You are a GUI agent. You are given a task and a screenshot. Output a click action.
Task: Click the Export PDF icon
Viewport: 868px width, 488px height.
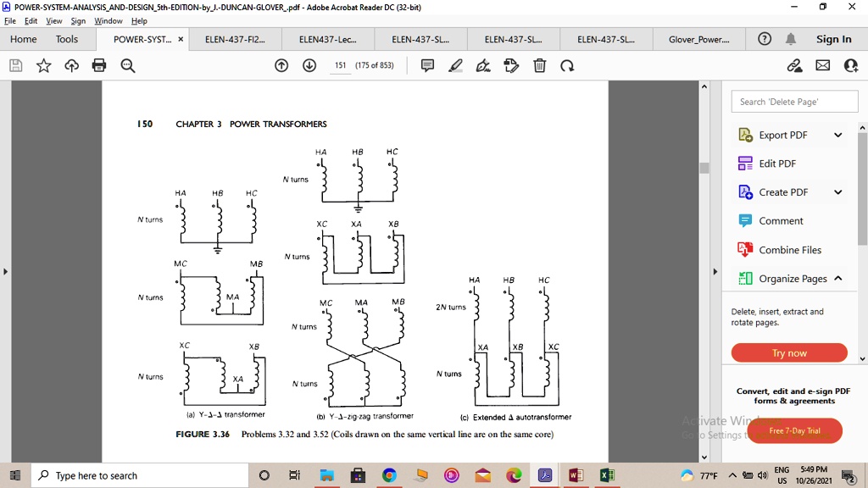coord(745,135)
